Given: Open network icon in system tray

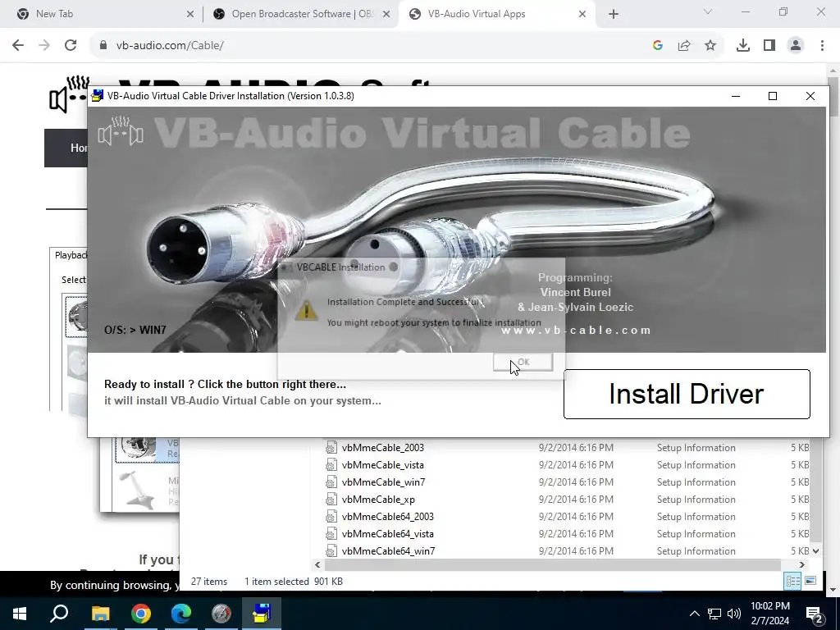Looking at the screenshot, I should tap(714, 614).
